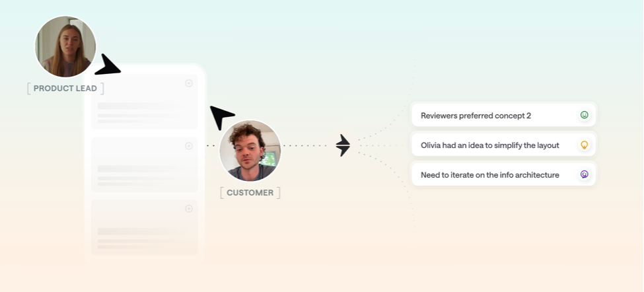Select the Customer video avatar

(x=250, y=151)
